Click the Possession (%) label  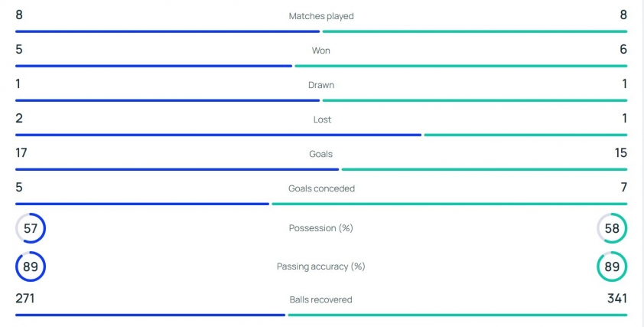pyautogui.click(x=321, y=228)
